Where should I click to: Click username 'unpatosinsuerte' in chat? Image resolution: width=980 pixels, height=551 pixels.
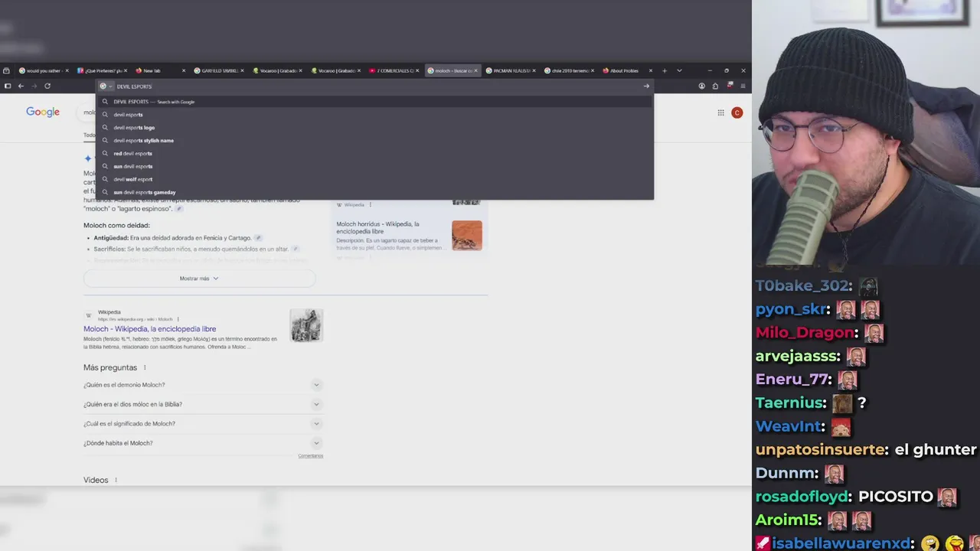coord(821,449)
